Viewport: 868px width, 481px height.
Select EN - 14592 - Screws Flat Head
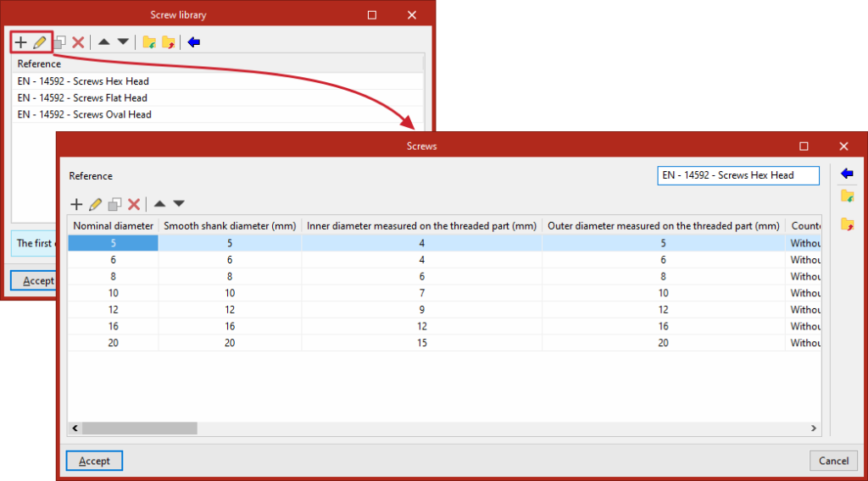click(x=82, y=98)
